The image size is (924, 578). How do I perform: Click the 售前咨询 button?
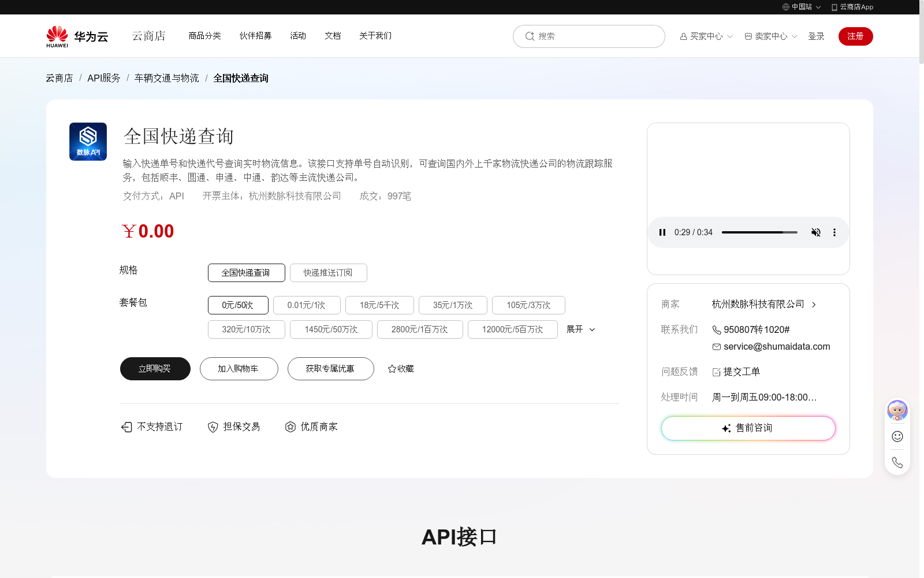[x=748, y=428]
